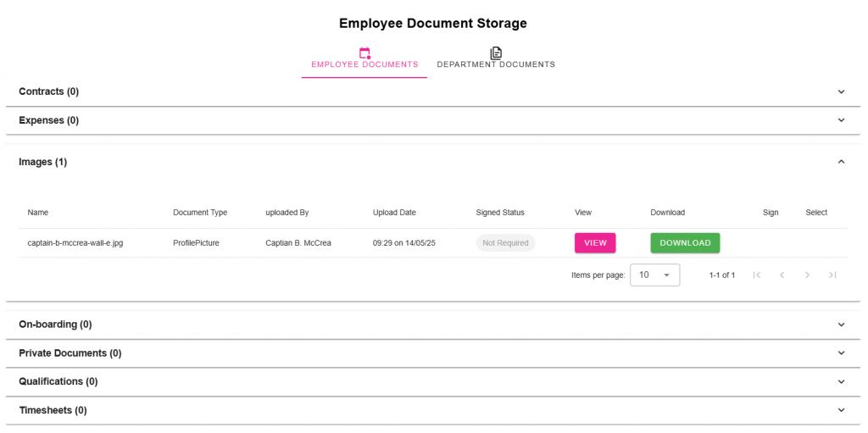Viewport: 868px width, 433px height.
Task: Click the Employee Documents calendar icon
Action: tap(364, 53)
